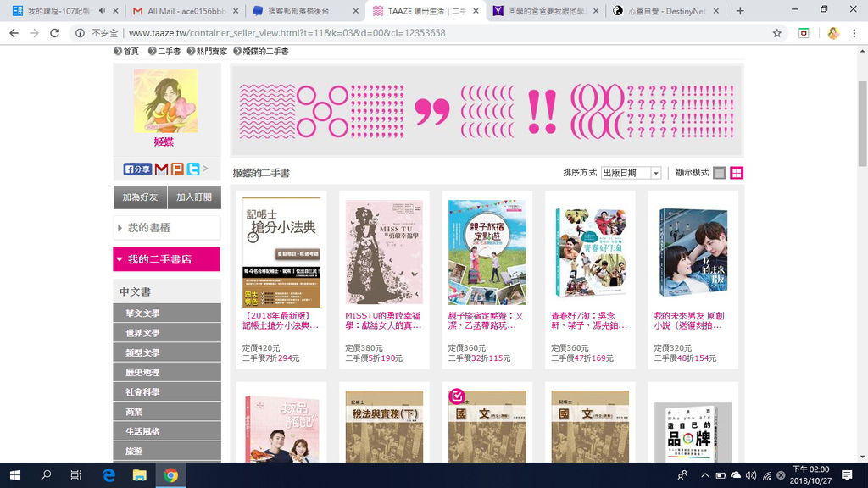The image size is (868, 488).
Task: Switch to list display mode icon
Action: point(719,173)
